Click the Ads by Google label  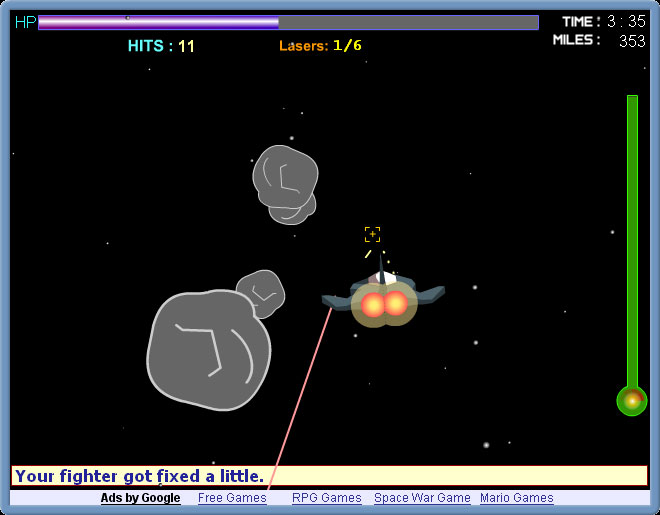141,498
